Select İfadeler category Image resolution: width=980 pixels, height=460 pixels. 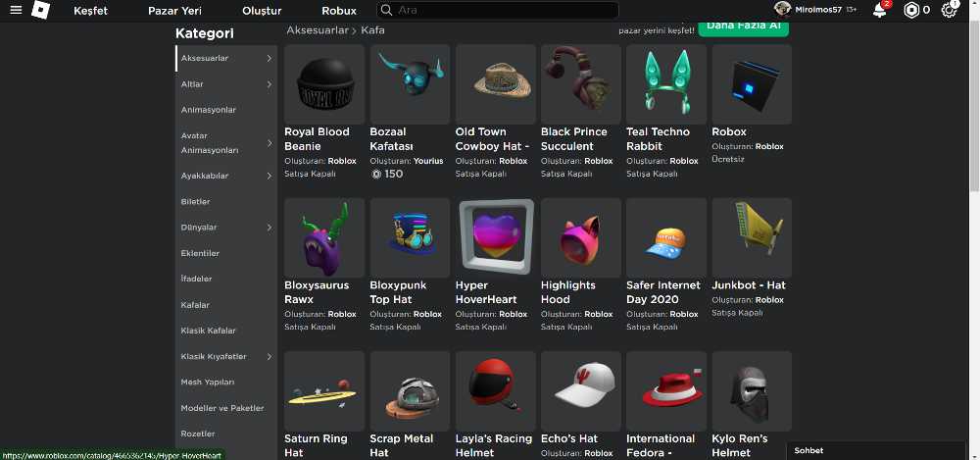coord(196,280)
